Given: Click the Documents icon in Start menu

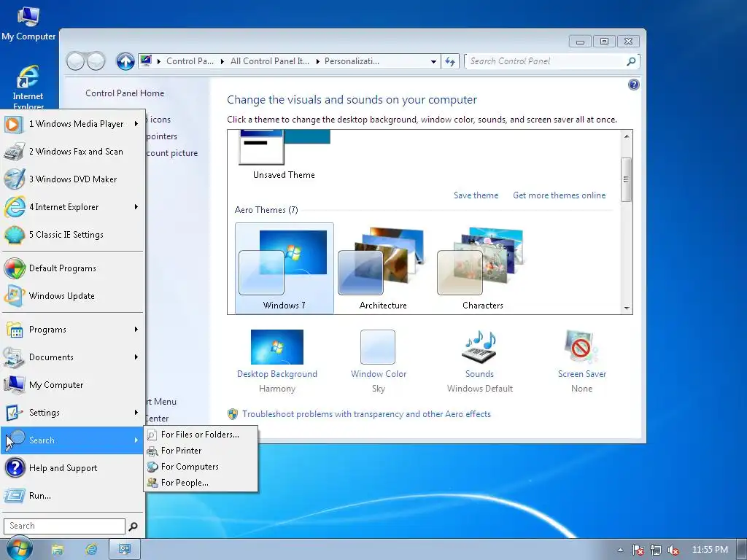Looking at the screenshot, I should pos(13,357).
